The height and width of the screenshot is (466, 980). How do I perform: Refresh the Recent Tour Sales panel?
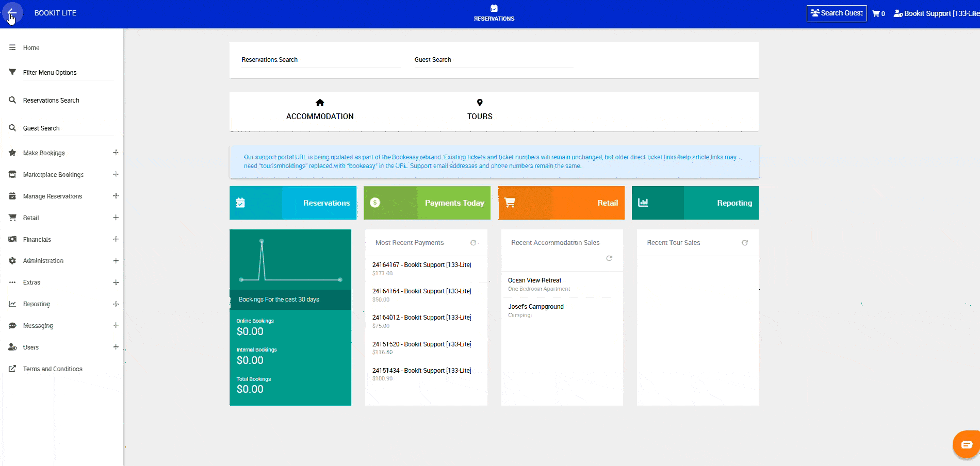tap(745, 243)
